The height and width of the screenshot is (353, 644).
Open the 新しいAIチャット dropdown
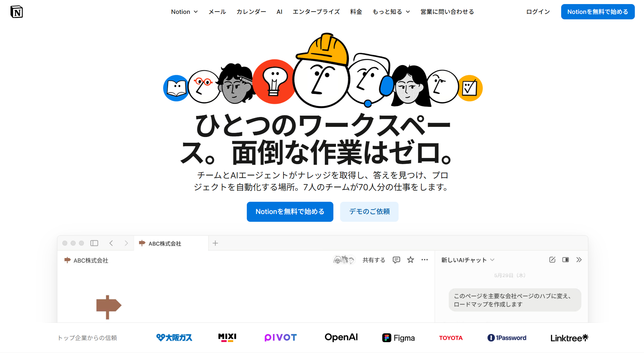[468, 260]
